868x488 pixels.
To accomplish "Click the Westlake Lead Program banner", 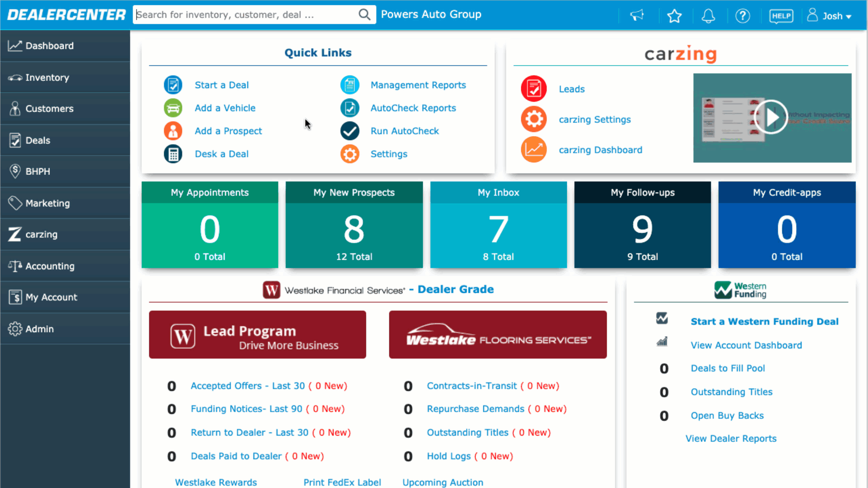I will [x=257, y=335].
